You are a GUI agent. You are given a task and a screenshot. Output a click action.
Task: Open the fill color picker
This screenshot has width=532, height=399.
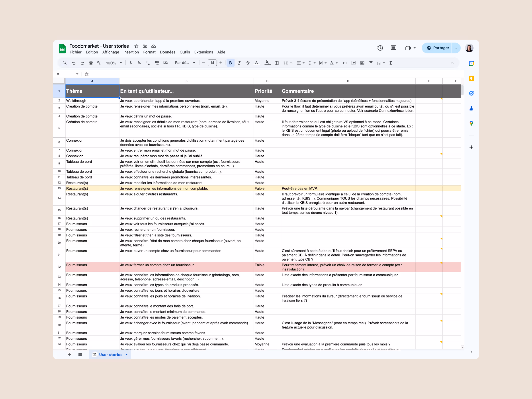(x=267, y=63)
